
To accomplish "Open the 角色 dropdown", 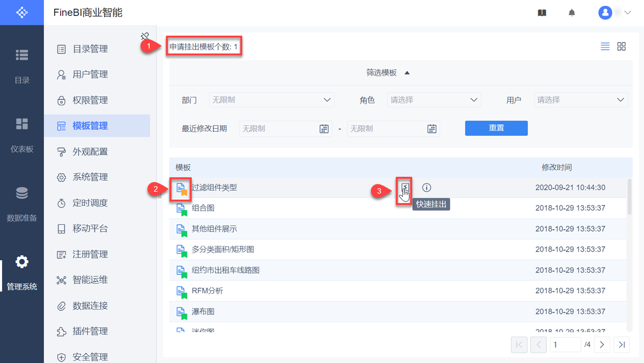I will [x=434, y=100].
